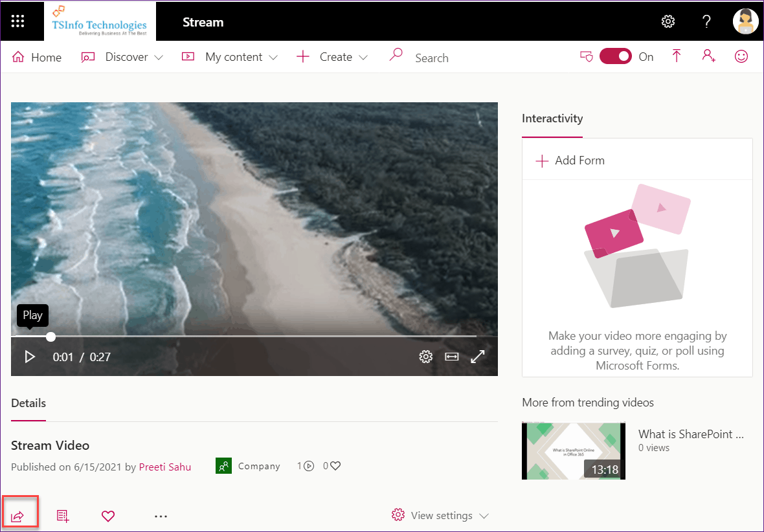
Task: Click the smiley feedback icon
Action: pyautogui.click(x=741, y=56)
